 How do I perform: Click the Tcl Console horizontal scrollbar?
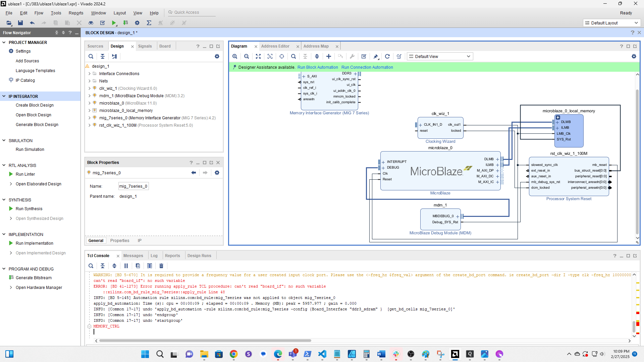coord(205,341)
